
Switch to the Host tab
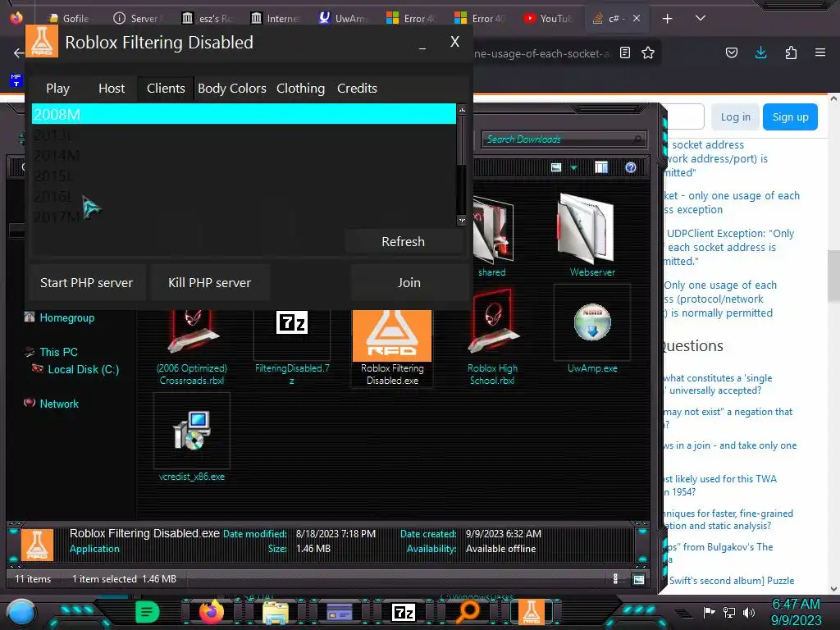click(112, 89)
